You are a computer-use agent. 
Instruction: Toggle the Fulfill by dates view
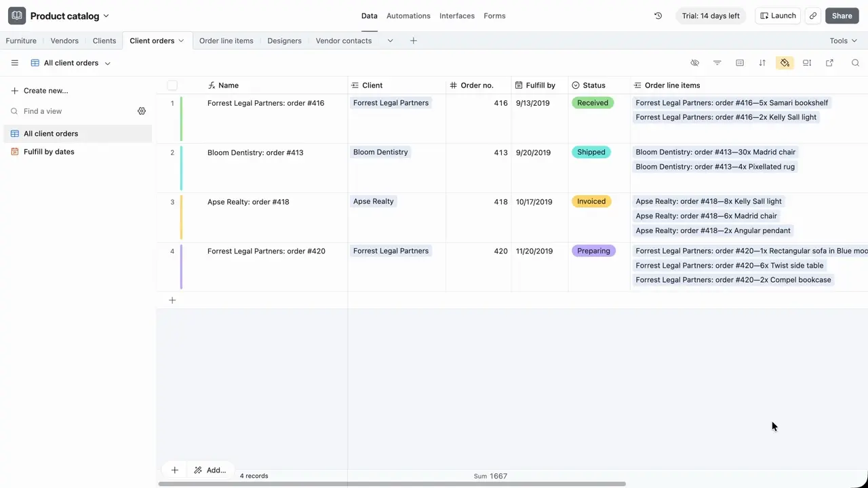click(x=49, y=151)
